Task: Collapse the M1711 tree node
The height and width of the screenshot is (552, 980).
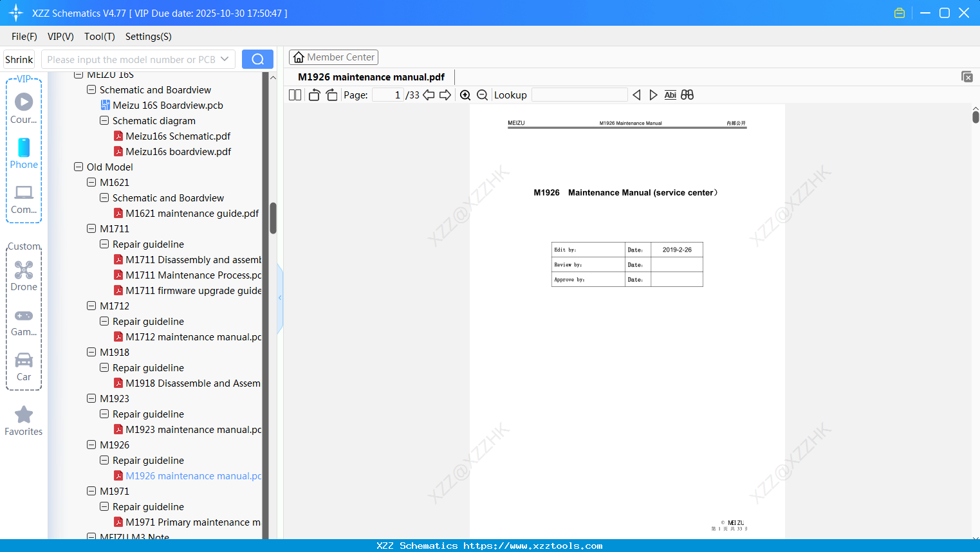Action: click(x=91, y=228)
